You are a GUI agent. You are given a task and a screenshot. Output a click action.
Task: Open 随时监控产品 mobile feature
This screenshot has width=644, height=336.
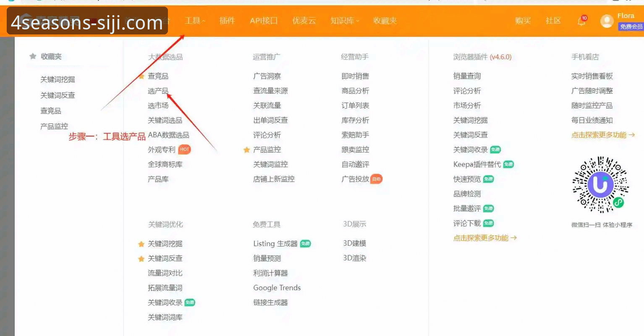(592, 105)
